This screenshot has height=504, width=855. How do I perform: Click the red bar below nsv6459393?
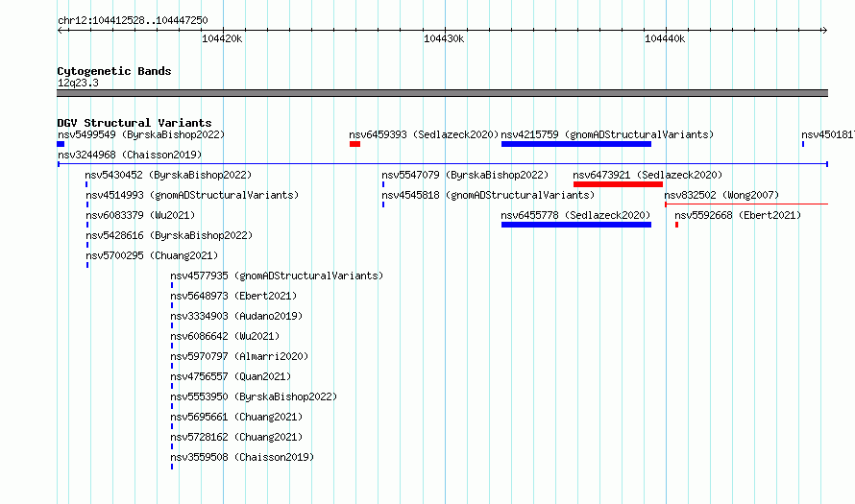pos(355,144)
